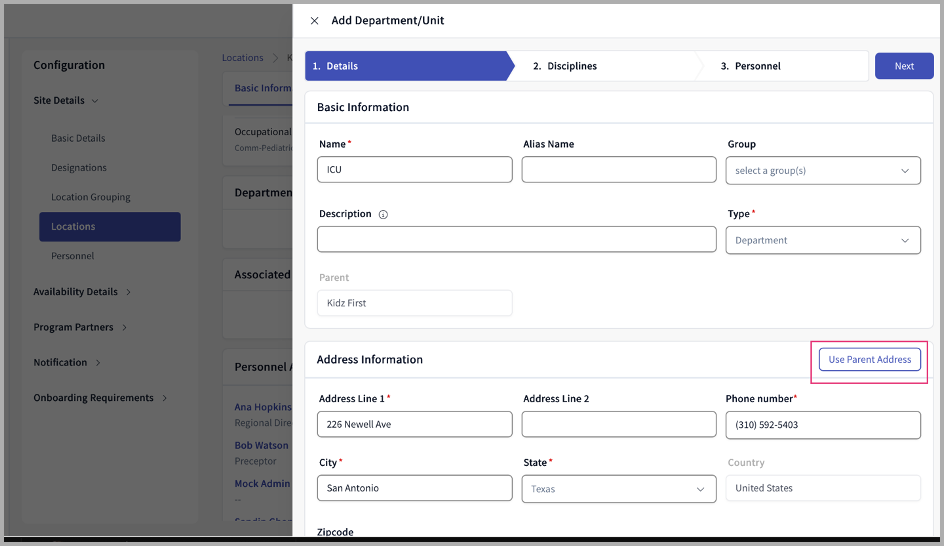Close the Add Department/Unit panel
This screenshot has width=944, height=546.
click(x=314, y=21)
